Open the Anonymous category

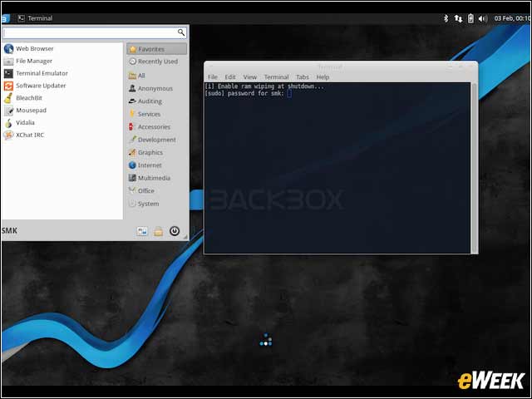click(157, 88)
